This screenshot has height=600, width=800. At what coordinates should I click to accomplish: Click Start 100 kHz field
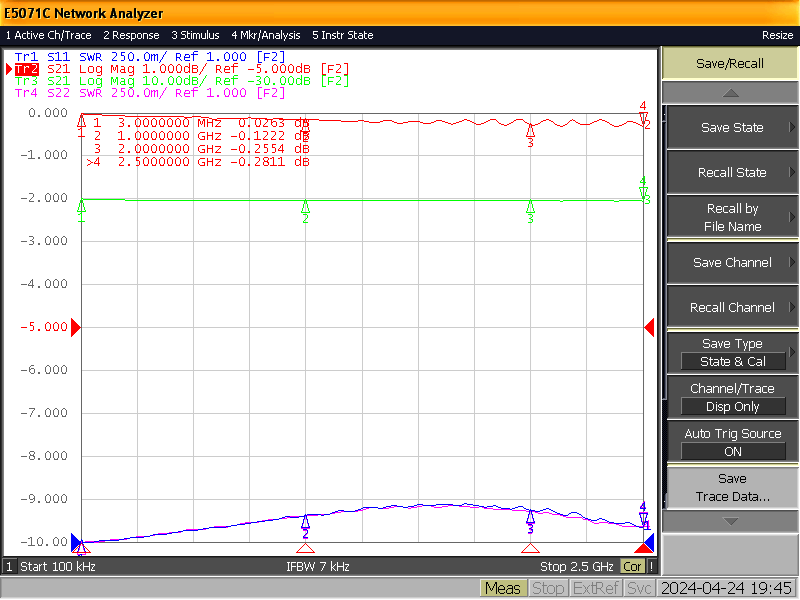coord(58,567)
